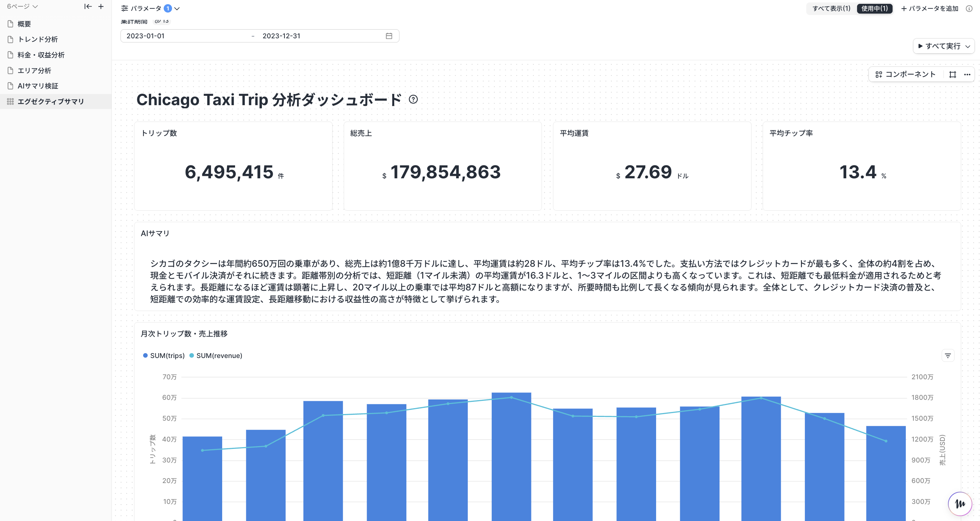Click the パラメータ sliders icon
The width and height of the screenshot is (980, 521).
[x=124, y=8]
